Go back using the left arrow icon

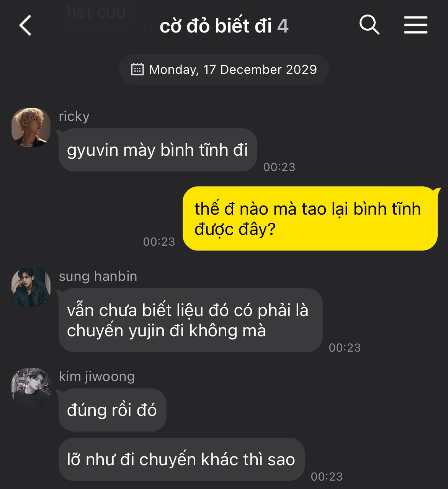[25, 26]
